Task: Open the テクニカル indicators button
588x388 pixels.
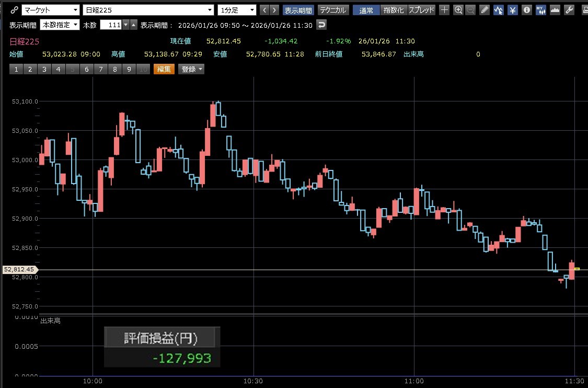Action: (333, 10)
